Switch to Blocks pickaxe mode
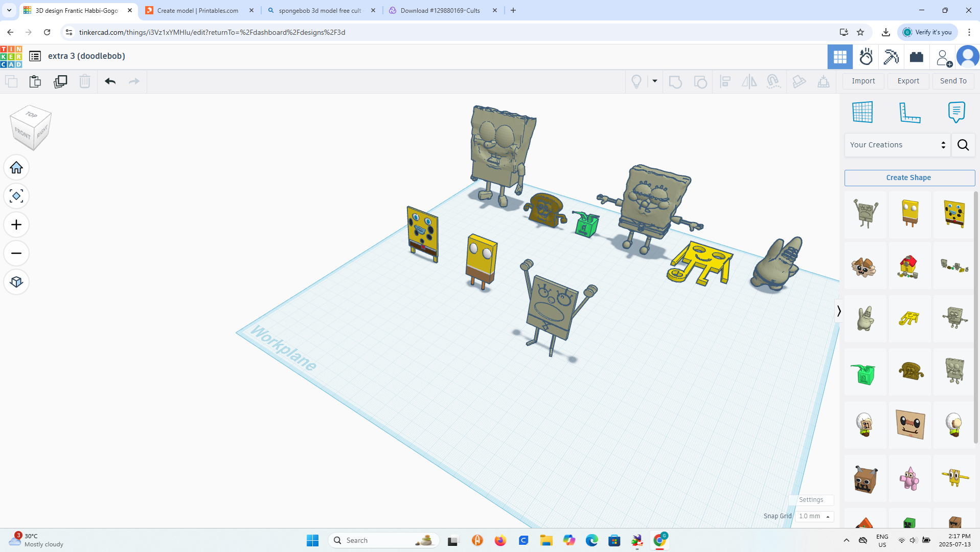This screenshot has height=552, width=980. click(x=891, y=57)
